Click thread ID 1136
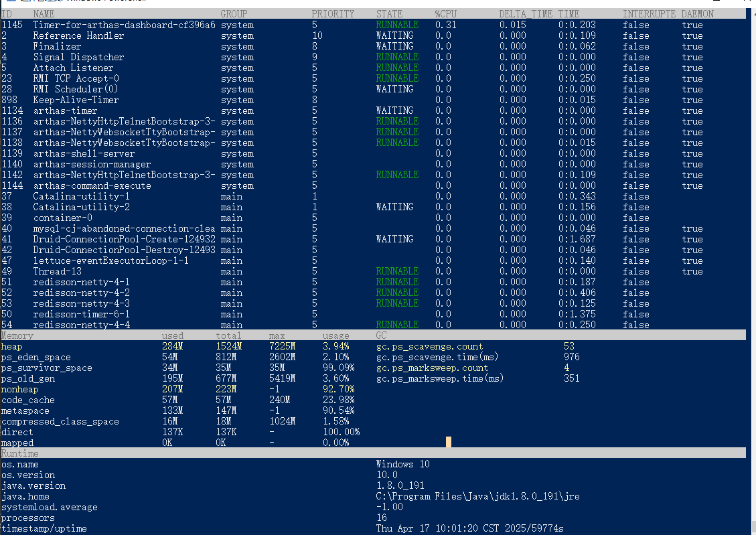This screenshot has width=756, height=535. [12, 121]
